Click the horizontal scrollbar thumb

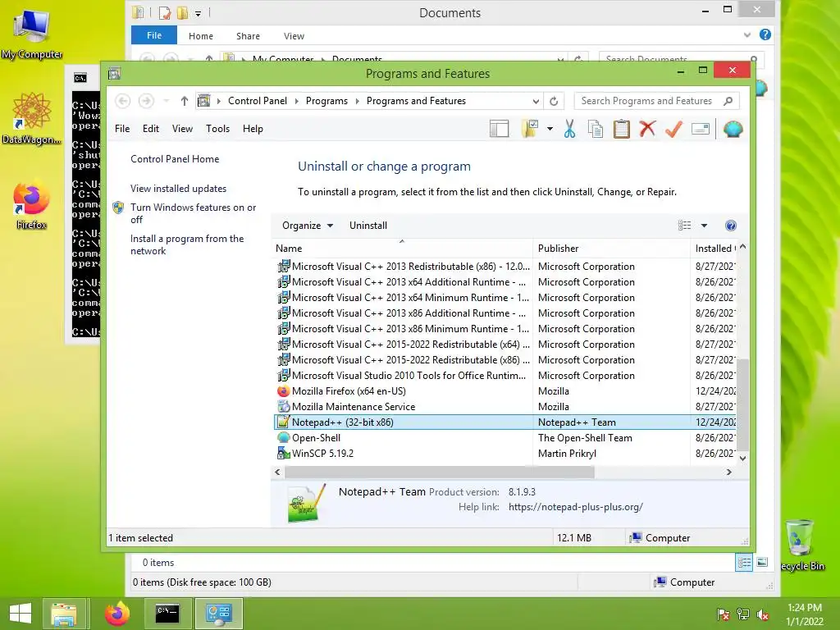pyautogui.click(x=440, y=472)
